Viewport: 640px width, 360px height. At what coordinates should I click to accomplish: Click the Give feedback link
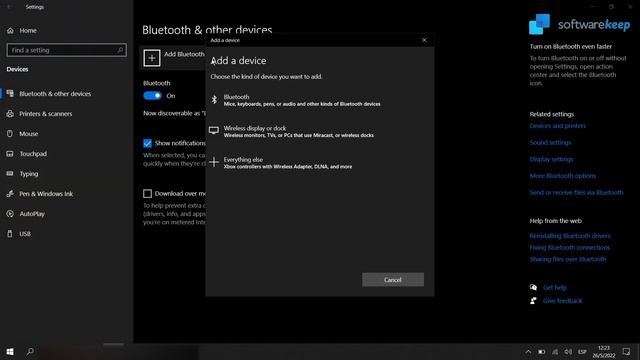point(562,301)
